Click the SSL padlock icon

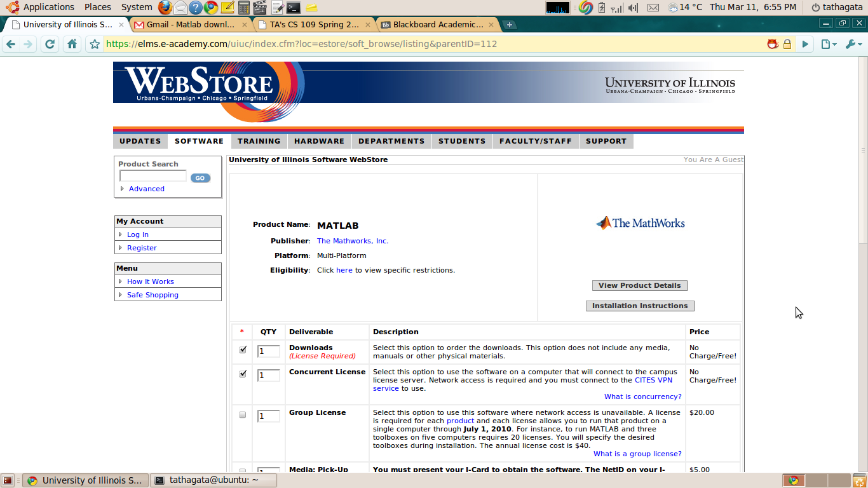point(787,44)
